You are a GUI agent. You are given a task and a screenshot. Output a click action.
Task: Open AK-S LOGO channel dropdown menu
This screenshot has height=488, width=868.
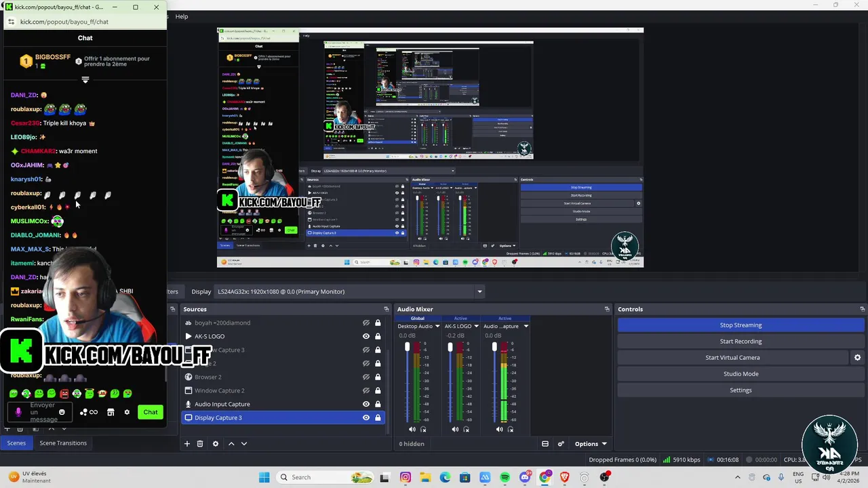point(476,326)
